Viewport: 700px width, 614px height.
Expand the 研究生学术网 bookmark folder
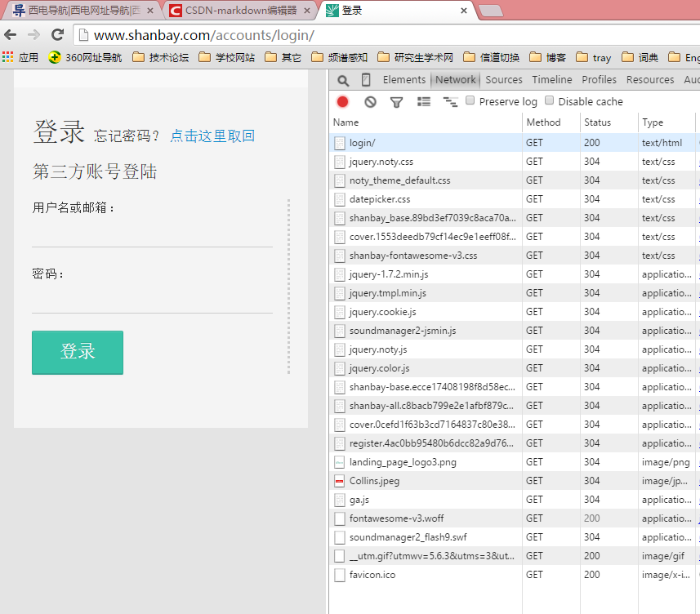(x=415, y=58)
